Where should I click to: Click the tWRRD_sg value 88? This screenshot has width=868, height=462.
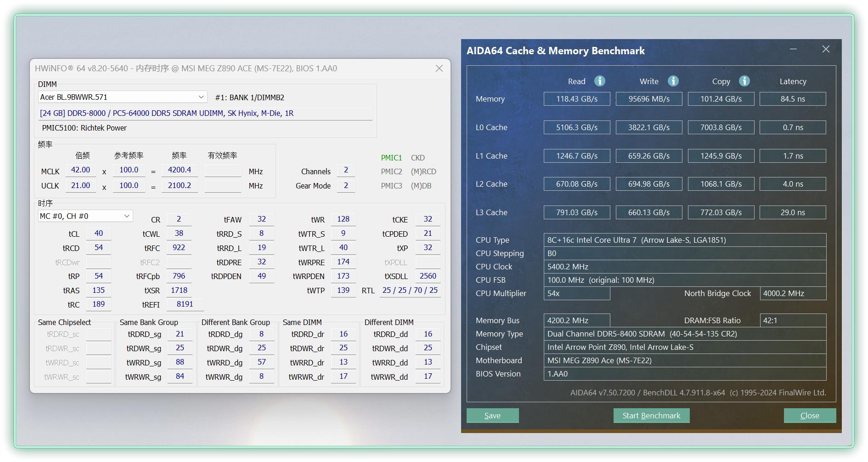pyautogui.click(x=180, y=362)
